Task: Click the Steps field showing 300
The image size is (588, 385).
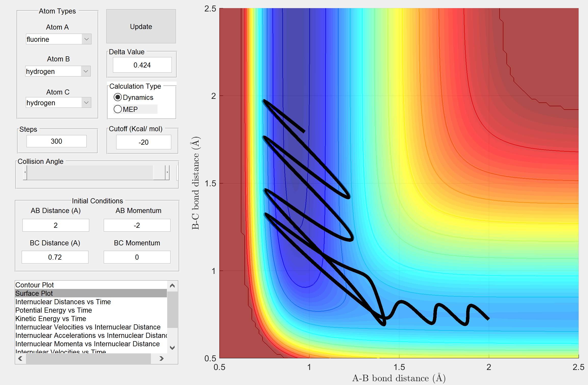Action: (56, 141)
